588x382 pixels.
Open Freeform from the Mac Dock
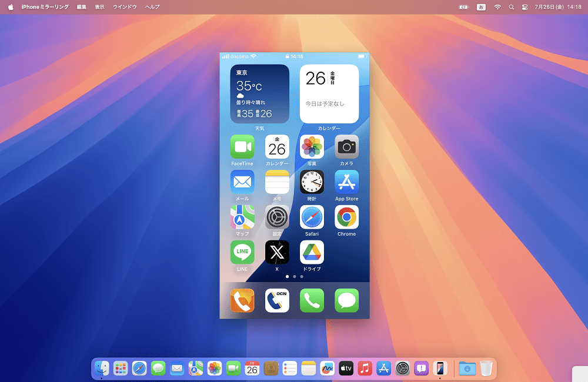coord(328,368)
